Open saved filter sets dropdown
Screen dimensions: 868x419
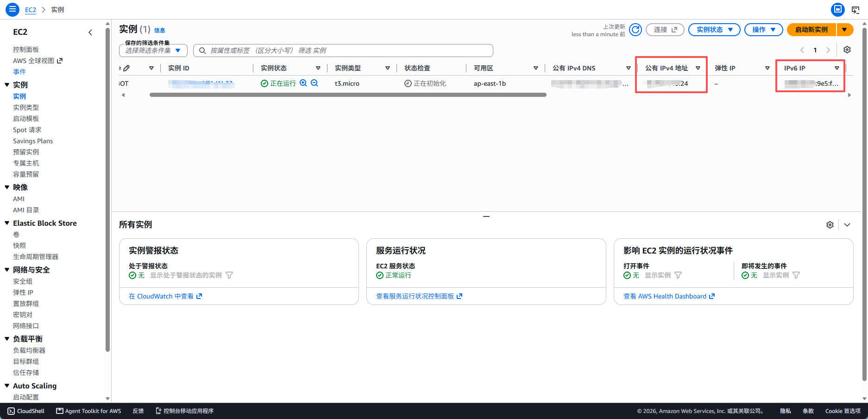tap(153, 51)
